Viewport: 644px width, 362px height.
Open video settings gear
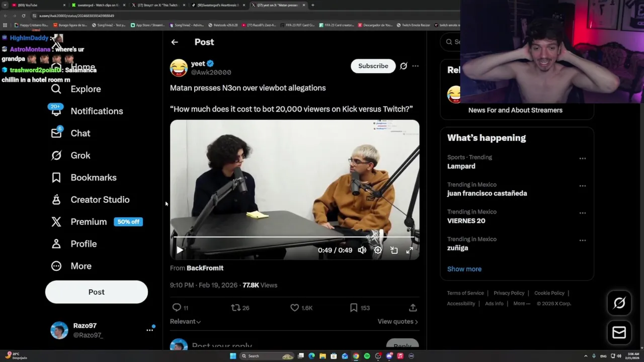point(378,250)
